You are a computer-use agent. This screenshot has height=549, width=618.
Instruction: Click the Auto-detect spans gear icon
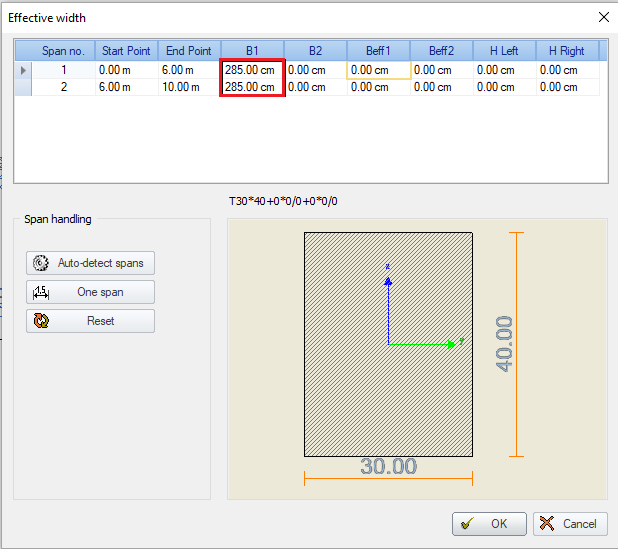coord(41,263)
